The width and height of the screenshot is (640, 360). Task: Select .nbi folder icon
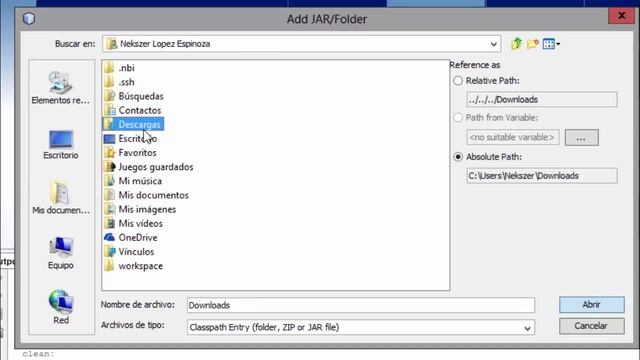(x=109, y=68)
